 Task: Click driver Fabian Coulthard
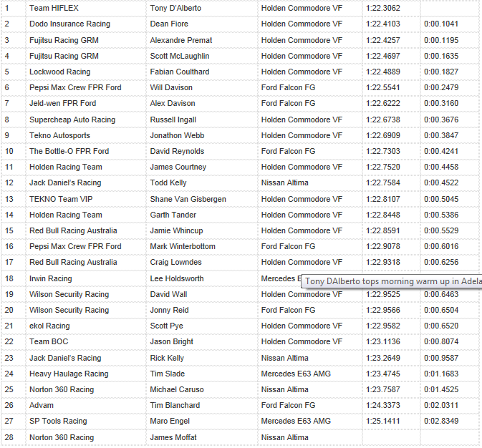click(180, 72)
